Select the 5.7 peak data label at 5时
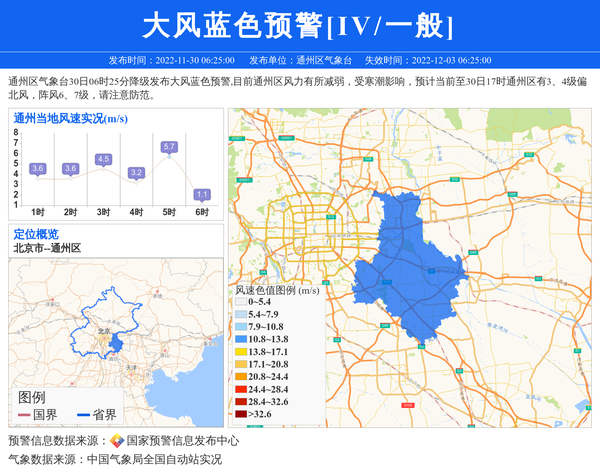 pos(169,147)
